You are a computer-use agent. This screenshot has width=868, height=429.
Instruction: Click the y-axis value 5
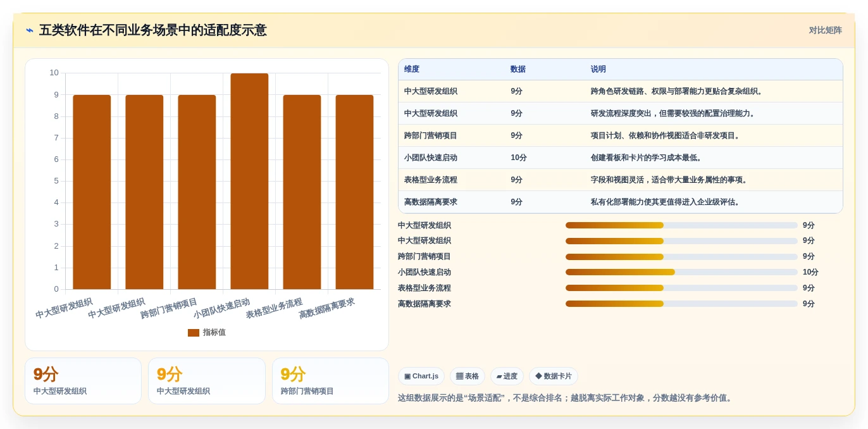point(56,181)
